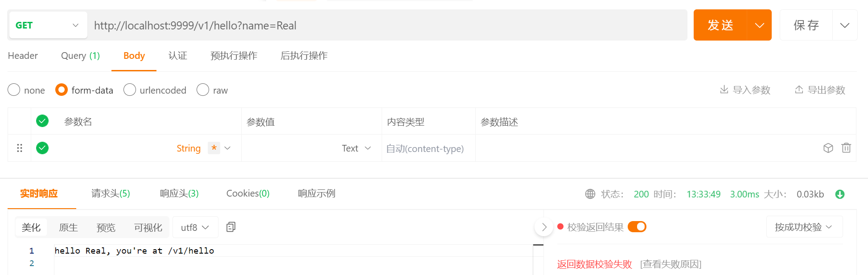The height and width of the screenshot is (275, 868).
Task: Click the view failure reason link
Action: coord(671,264)
